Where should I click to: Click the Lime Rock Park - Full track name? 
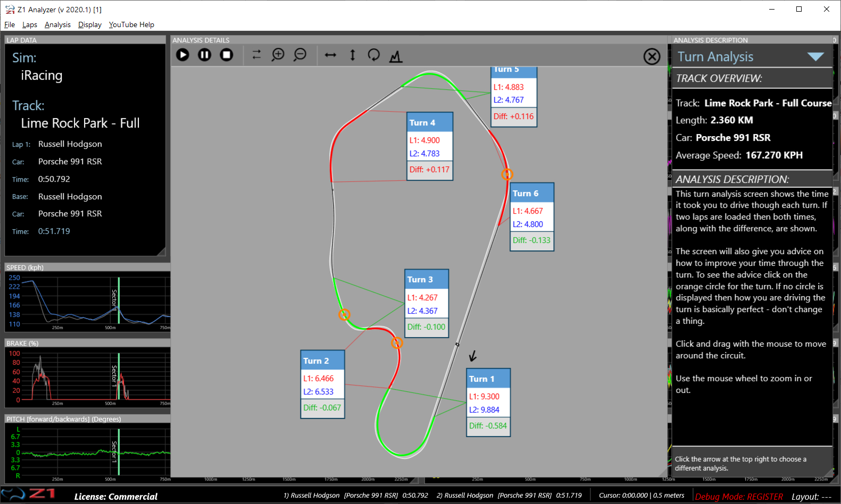[80, 123]
